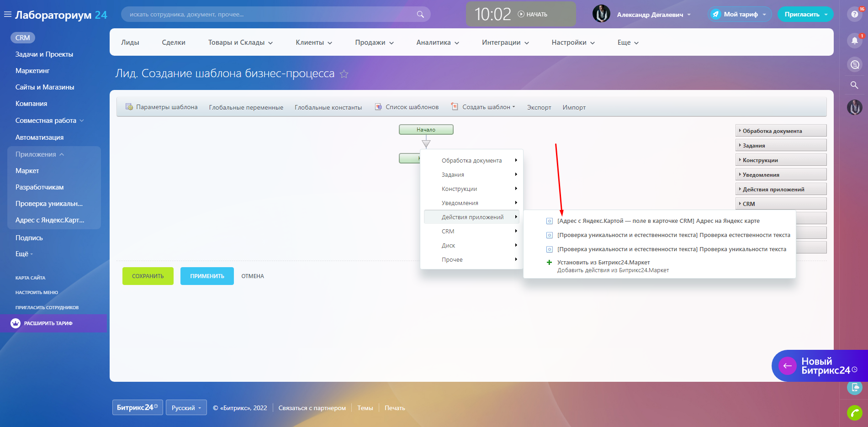This screenshot has height=427, width=868.
Task: Select the Начало block in designer
Action: pyautogui.click(x=426, y=130)
